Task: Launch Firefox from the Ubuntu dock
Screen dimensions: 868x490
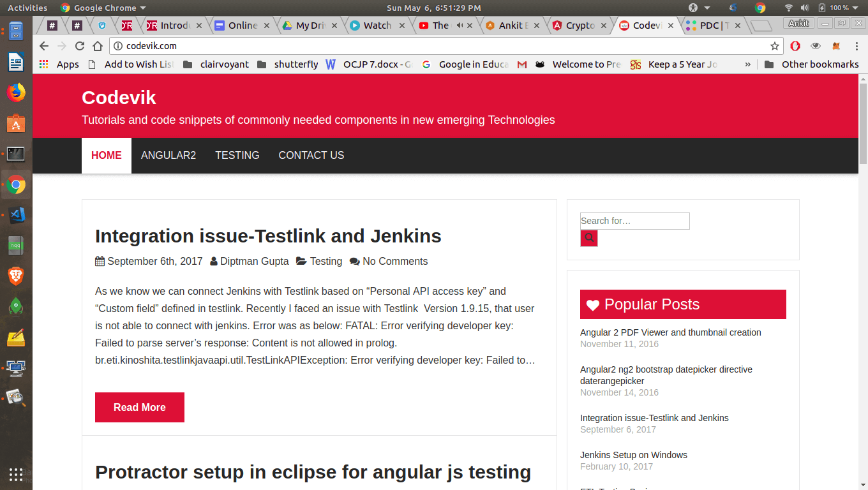Action: [x=16, y=93]
